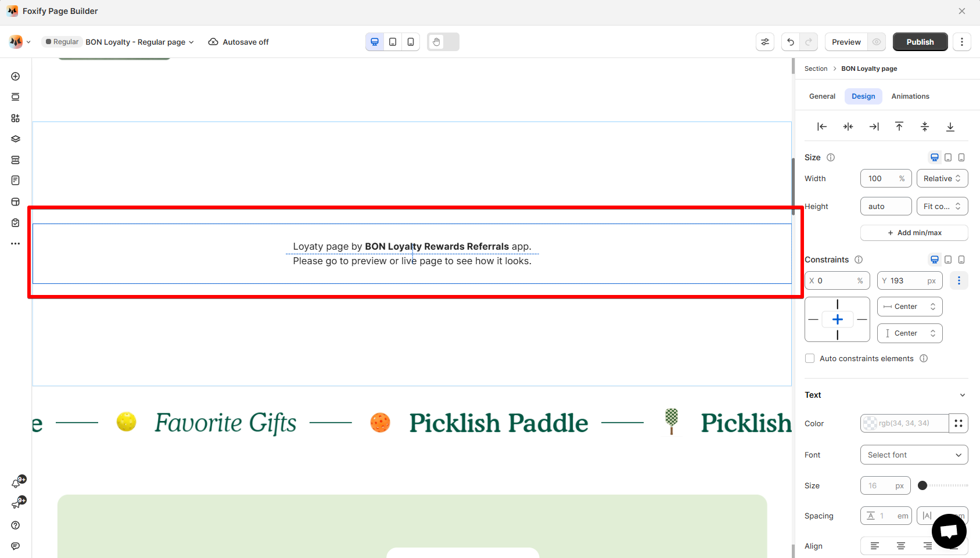Image resolution: width=980 pixels, height=558 pixels.
Task: Switch to the General tab
Action: point(822,96)
